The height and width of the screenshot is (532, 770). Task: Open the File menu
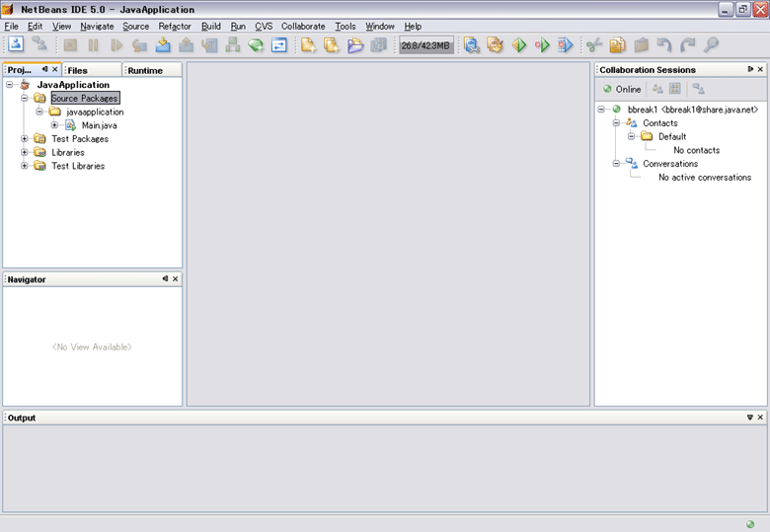(11, 27)
